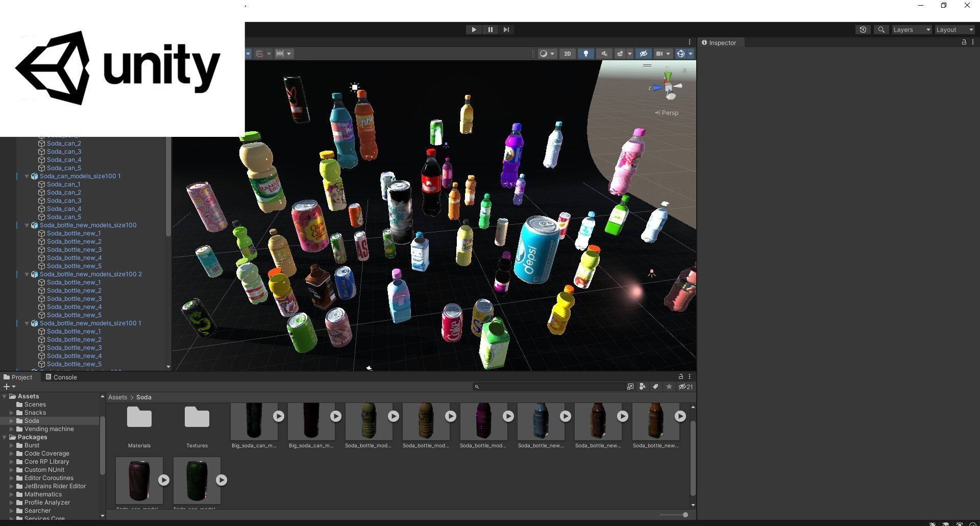
Task: Open the scene effects dropdown arrow
Action: click(630, 54)
